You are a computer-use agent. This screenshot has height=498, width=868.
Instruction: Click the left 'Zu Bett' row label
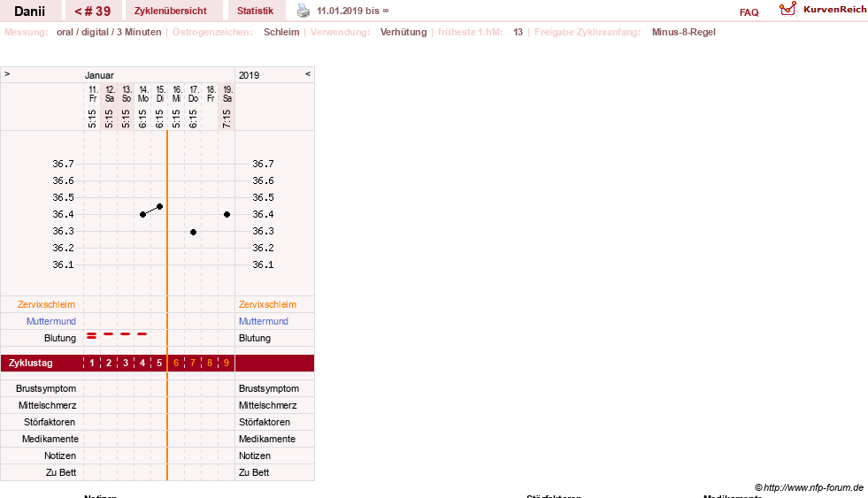pos(61,472)
